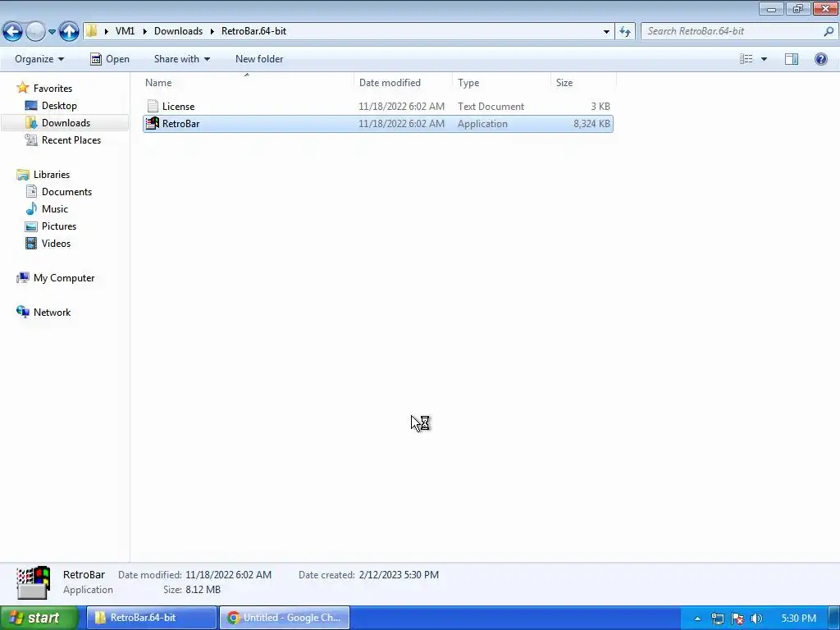Image resolution: width=840 pixels, height=630 pixels.
Task: Create a New folder
Action: pyautogui.click(x=259, y=59)
